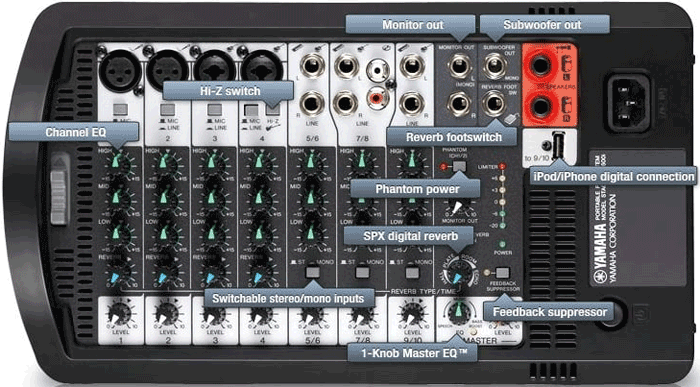700x387 pixels.
Task: Click the channel 9/10 R input jack
Action: [x=412, y=104]
